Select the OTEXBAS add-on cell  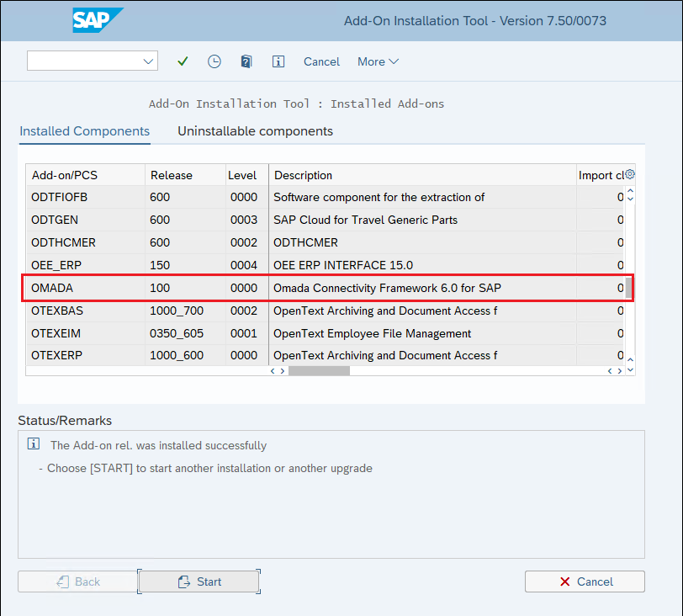[86, 311]
